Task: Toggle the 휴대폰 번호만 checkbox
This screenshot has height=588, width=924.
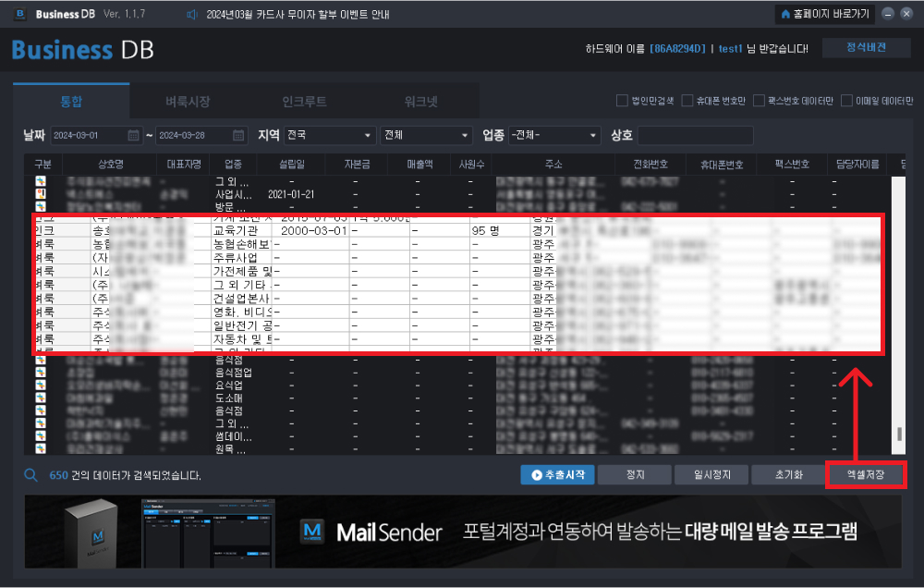Action: pyautogui.click(x=687, y=101)
